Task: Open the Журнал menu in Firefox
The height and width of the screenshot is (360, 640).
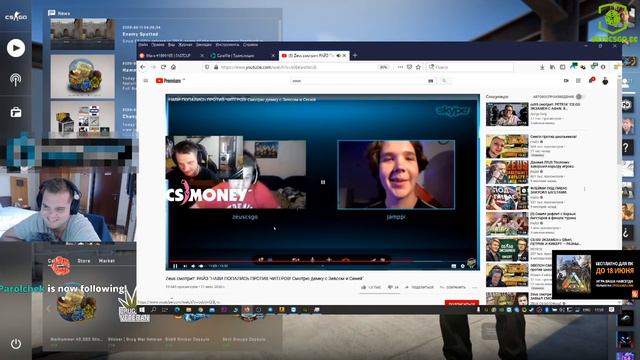Action: click(x=185, y=45)
